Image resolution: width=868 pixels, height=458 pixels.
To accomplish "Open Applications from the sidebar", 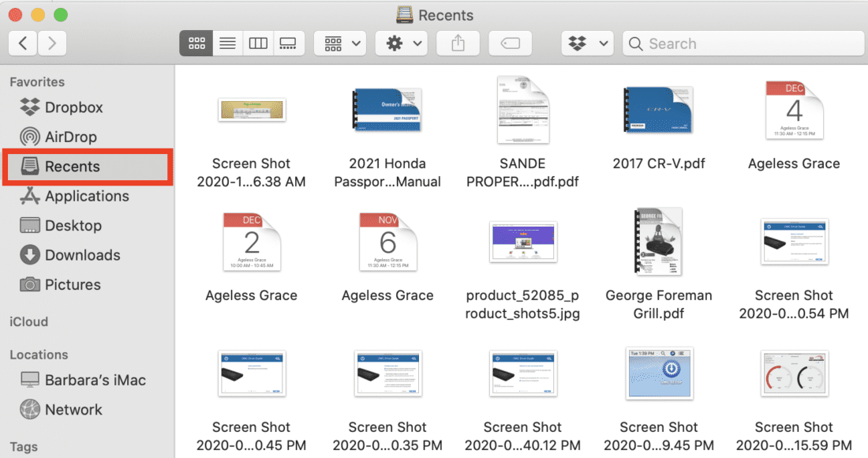I will (x=86, y=196).
